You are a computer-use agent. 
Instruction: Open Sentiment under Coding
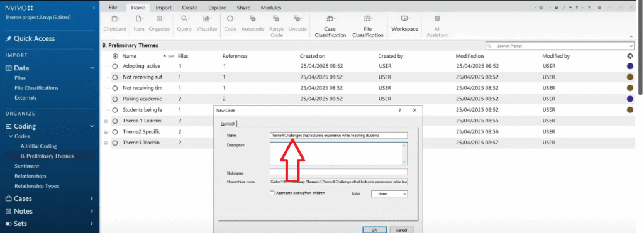tap(26, 166)
